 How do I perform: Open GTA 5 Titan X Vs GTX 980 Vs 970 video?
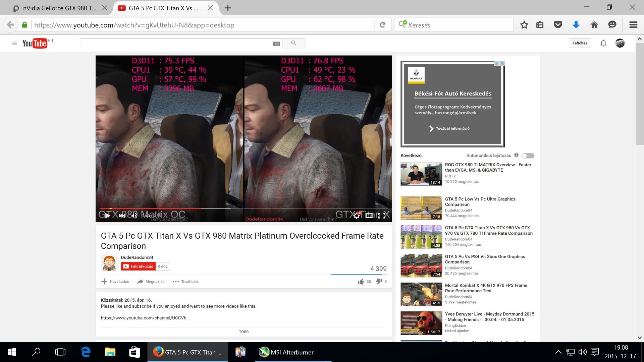[489, 230]
